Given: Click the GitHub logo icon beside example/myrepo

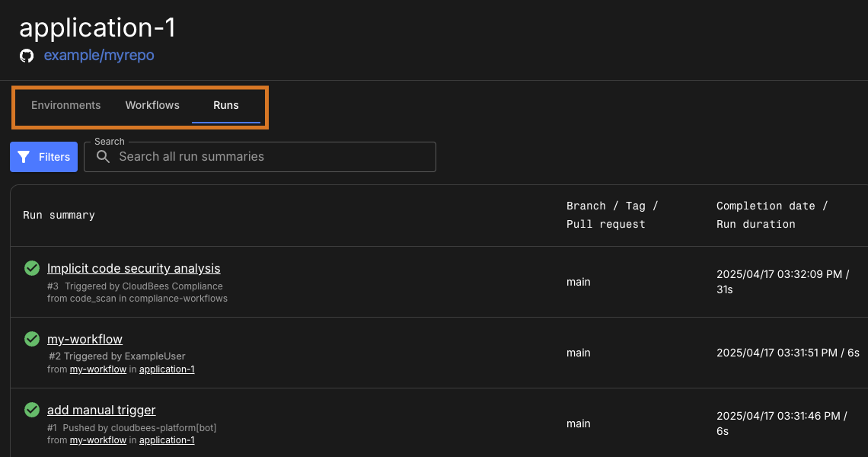Looking at the screenshot, I should [x=27, y=56].
